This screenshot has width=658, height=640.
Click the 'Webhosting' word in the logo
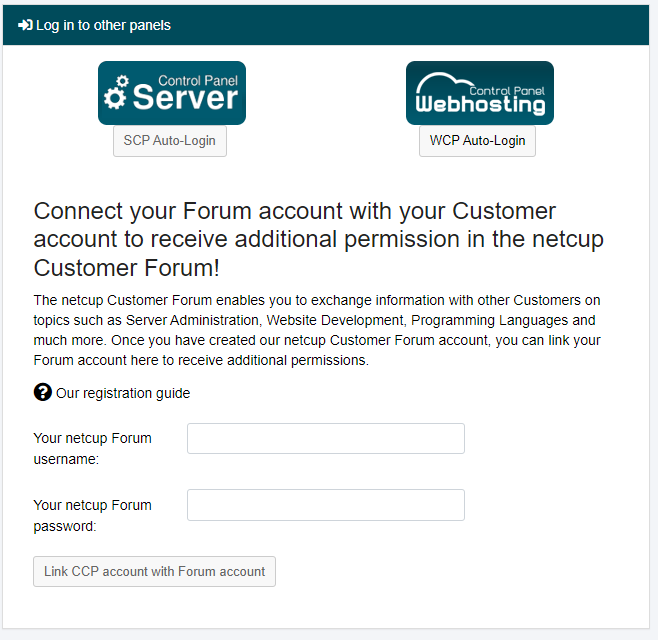(480, 104)
